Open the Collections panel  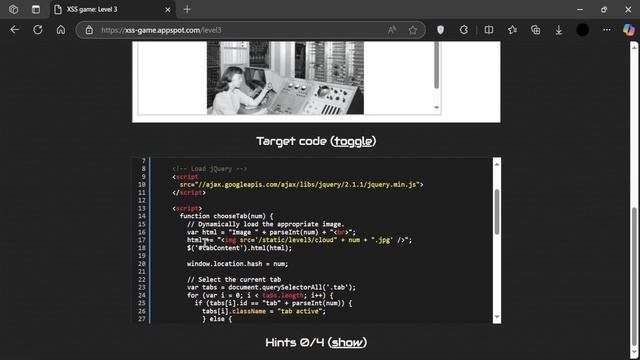click(536, 30)
